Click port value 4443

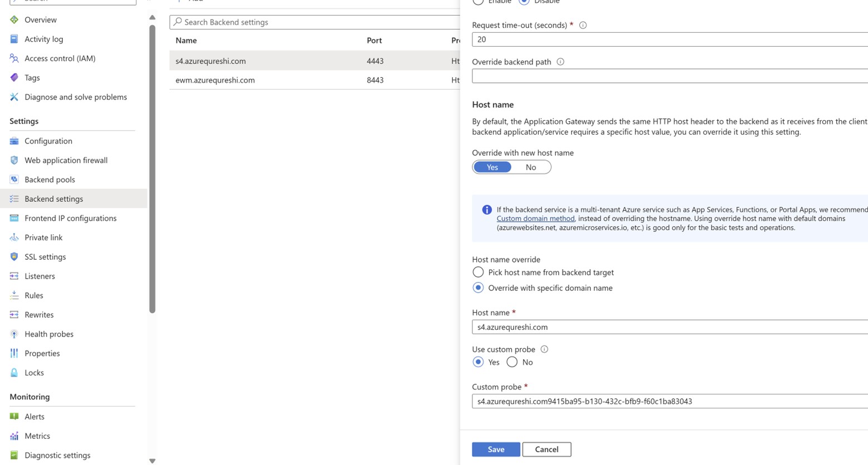pyautogui.click(x=375, y=61)
